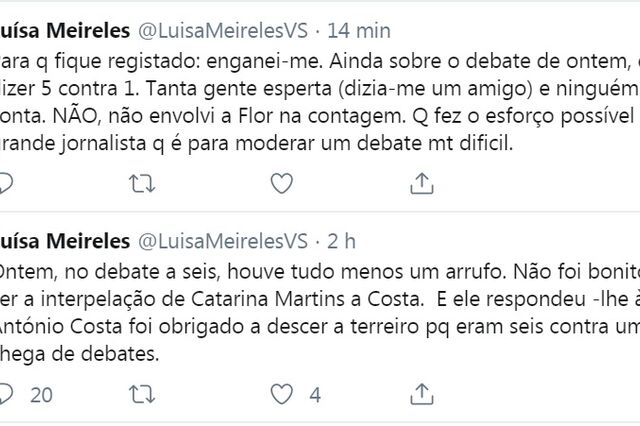Viewport: 640px width, 426px height.
Task: Share the 14 min tweet
Action: click(x=421, y=183)
